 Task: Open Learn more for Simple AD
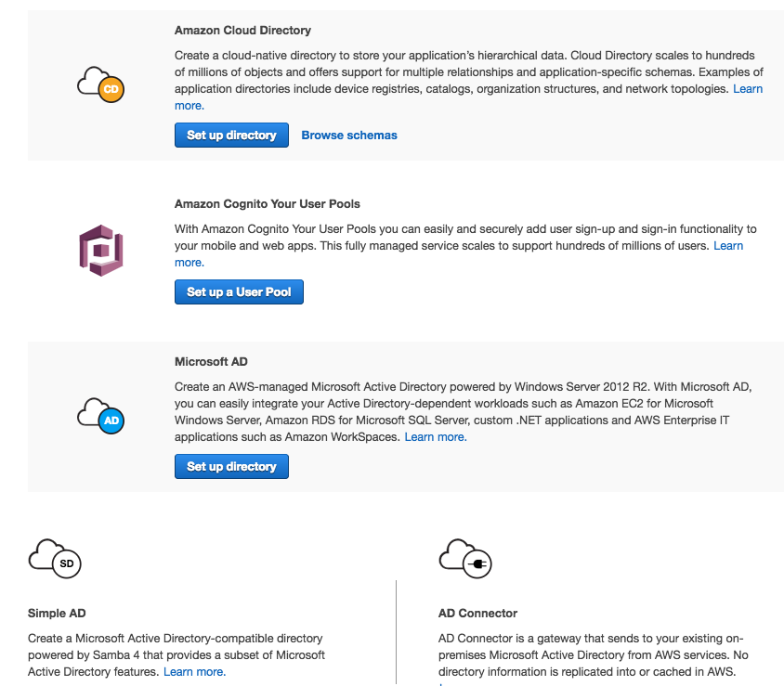point(193,671)
